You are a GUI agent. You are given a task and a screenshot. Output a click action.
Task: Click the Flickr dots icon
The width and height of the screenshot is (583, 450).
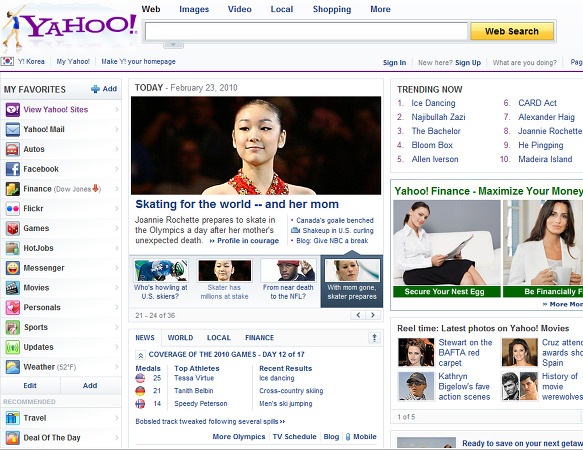coord(13,209)
